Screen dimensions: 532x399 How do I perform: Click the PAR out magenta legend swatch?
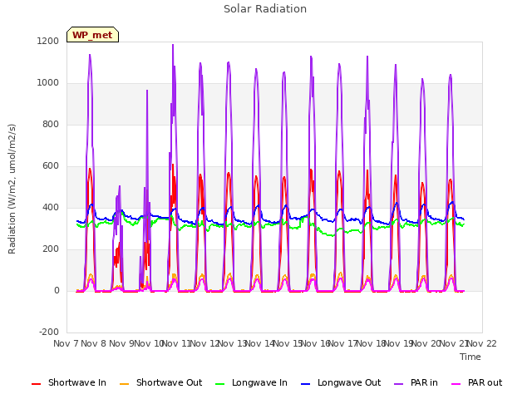pos(456,384)
